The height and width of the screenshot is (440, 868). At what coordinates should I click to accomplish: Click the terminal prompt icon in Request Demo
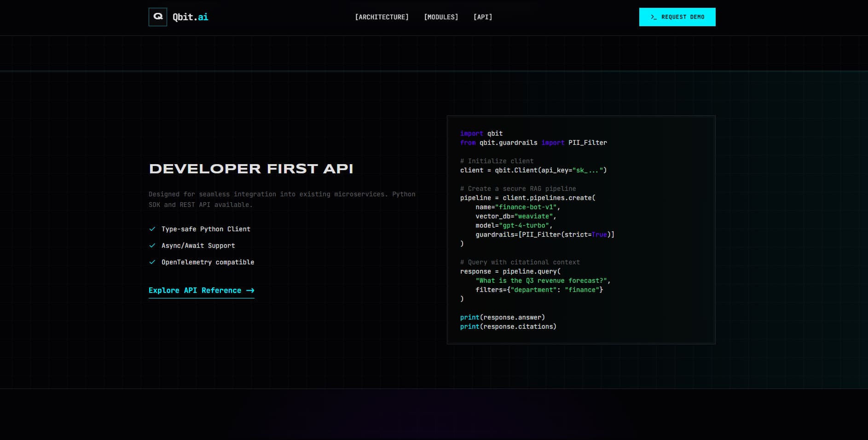click(654, 17)
